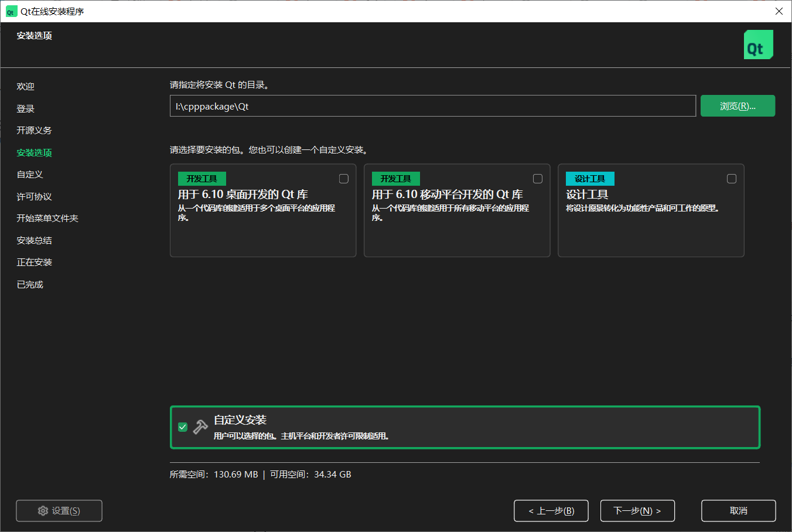This screenshot has width=792, height=532.
Task: Click the 请选择要安装的包 instruction text
Action: click(269, 150)
